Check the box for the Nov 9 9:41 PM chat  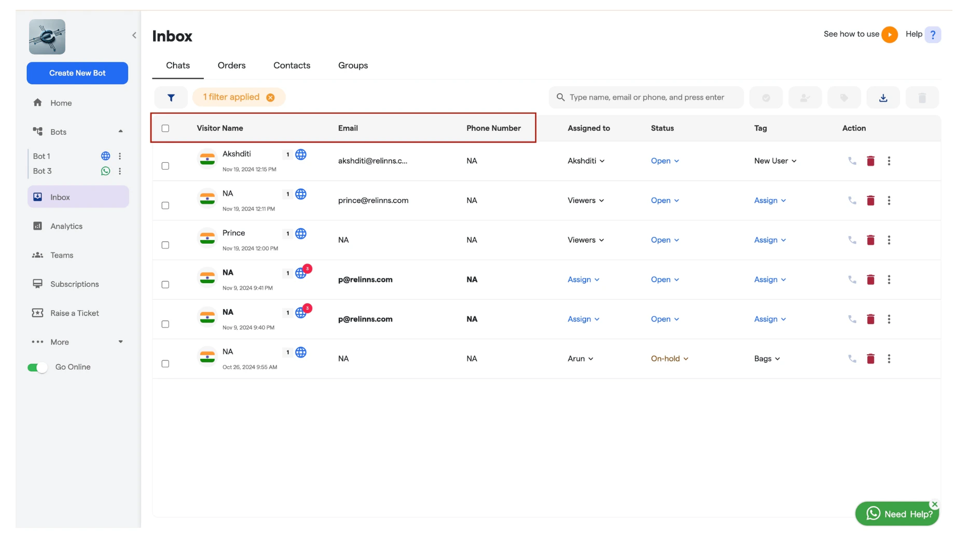pyautogui.click(x=165, y=285)
